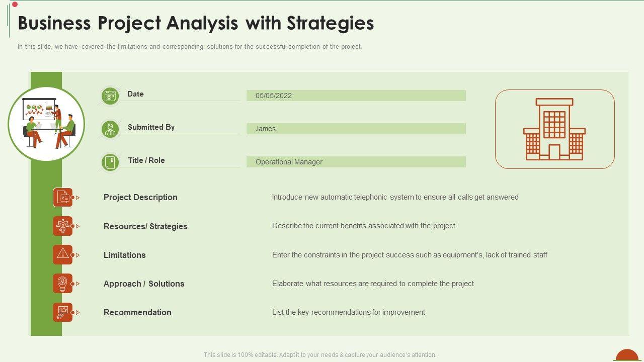Click the red dot in top-left corner

click(x=15, y=5)
